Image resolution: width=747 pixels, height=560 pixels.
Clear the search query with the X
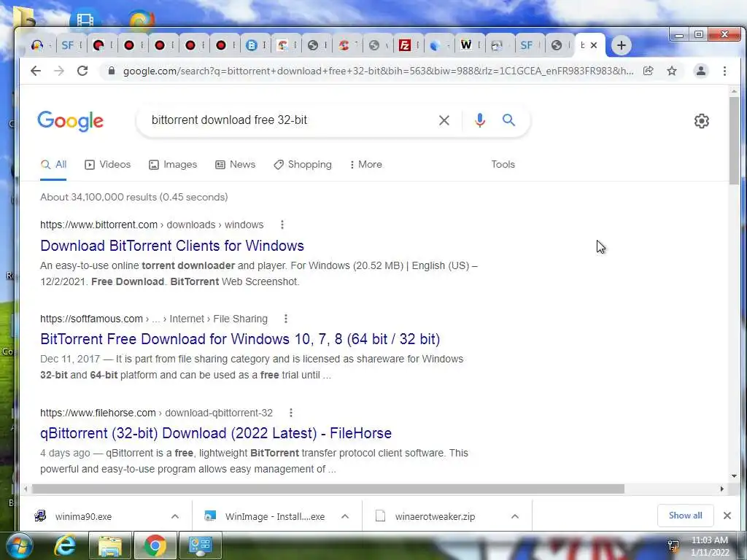[444, 120]
